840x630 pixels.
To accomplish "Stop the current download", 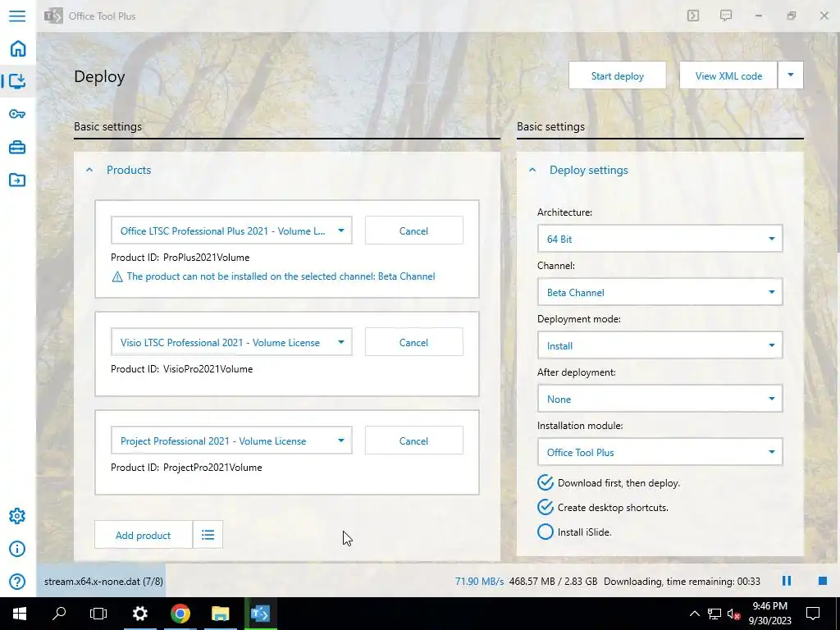I will [x=822, y=581].
